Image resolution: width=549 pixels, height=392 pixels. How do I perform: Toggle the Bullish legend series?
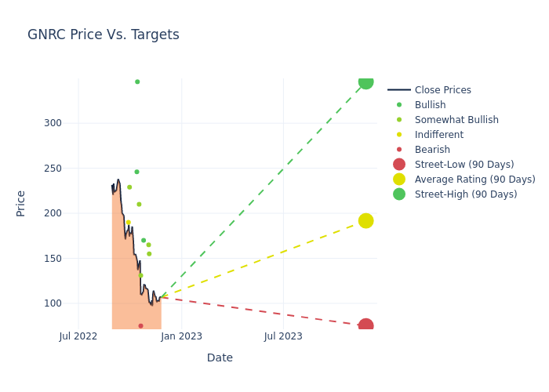coord(430,105)
